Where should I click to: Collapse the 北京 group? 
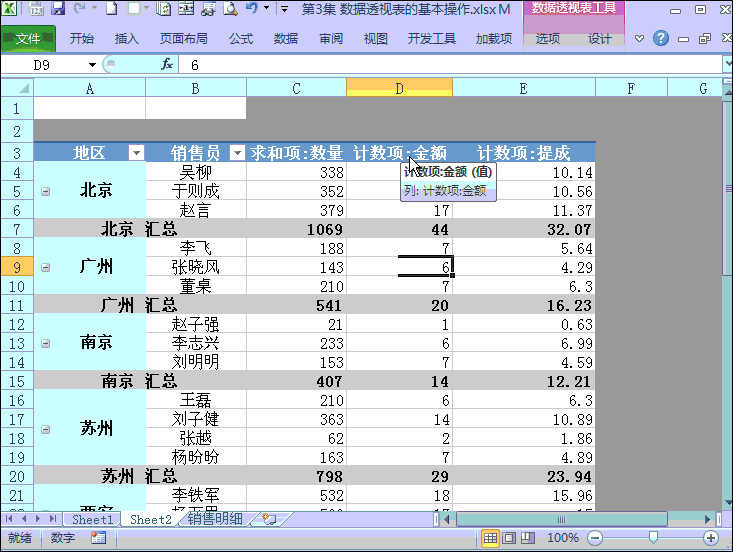click(x=45, y=191)
